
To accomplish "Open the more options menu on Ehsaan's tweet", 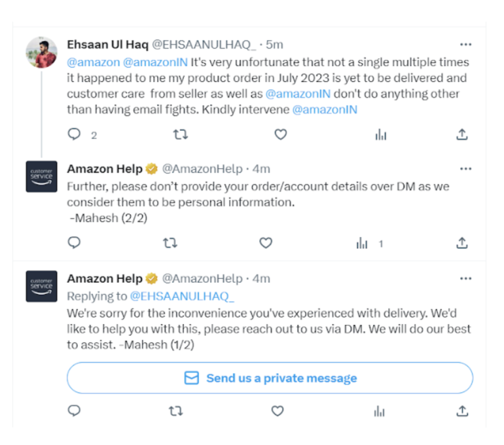I will pos(465,45).
